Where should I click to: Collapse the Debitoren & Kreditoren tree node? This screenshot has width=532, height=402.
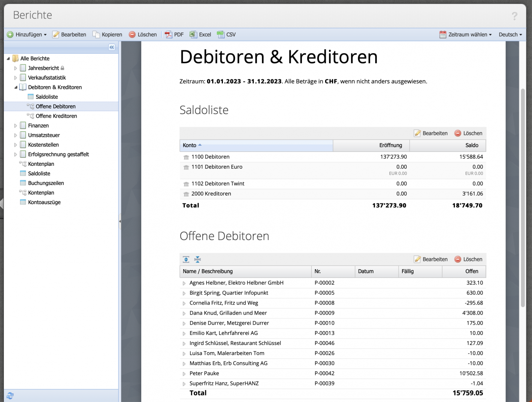click(16, 87)
